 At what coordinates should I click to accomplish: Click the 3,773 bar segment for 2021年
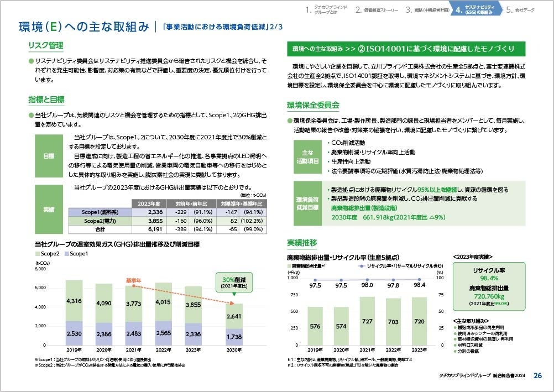coord(134,304)
